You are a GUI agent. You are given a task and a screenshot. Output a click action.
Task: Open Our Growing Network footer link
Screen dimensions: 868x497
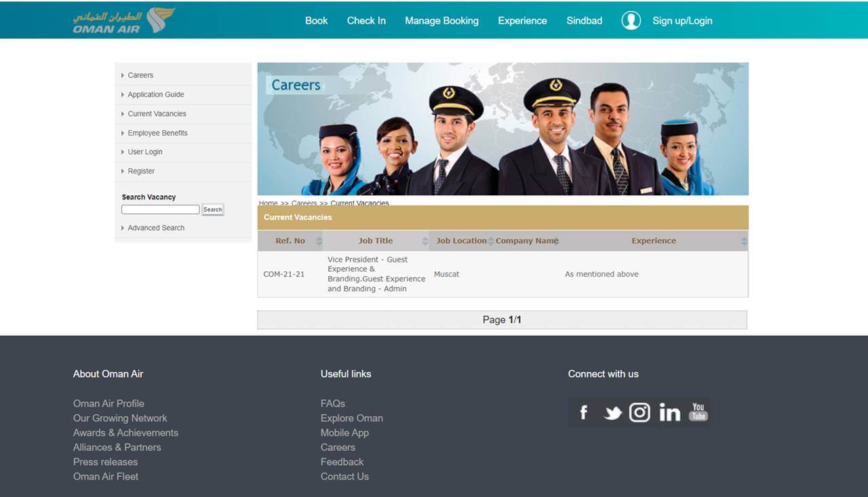pos(120,418)
